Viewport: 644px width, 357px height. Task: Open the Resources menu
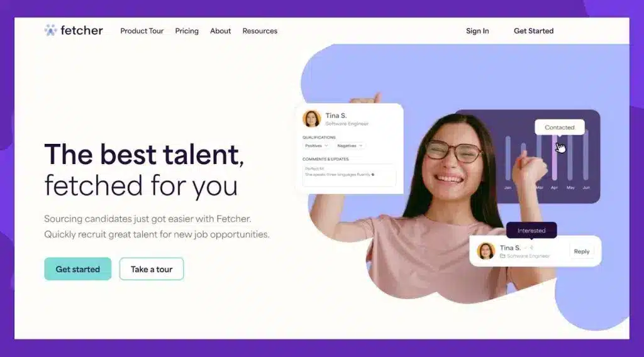click(x=260, y=31)
